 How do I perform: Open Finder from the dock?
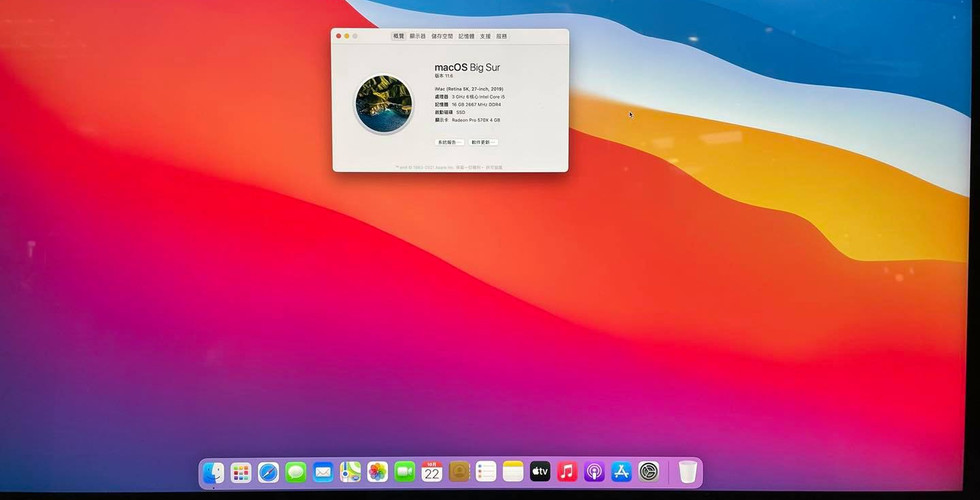(x=214, y=472)
